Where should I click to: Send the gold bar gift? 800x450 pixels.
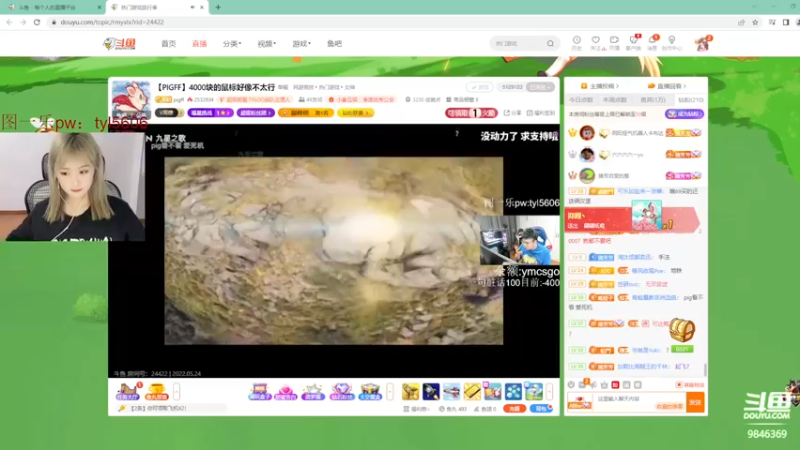[x=472, y=391]
